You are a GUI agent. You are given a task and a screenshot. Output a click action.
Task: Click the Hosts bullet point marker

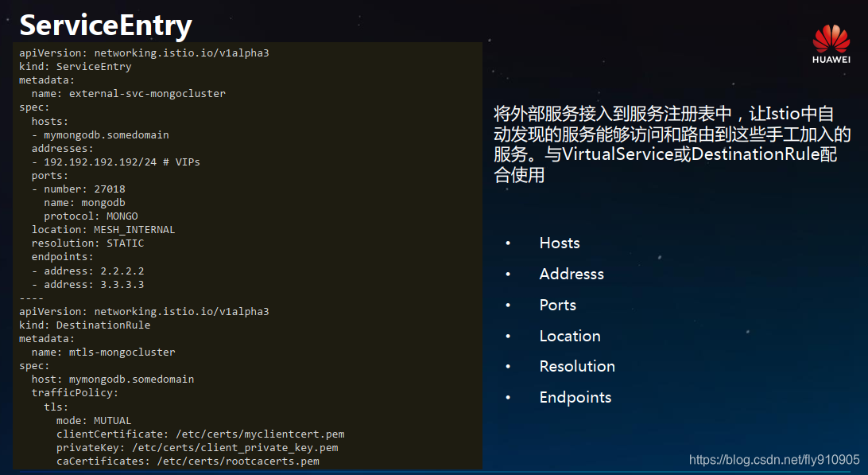[507, 243]
